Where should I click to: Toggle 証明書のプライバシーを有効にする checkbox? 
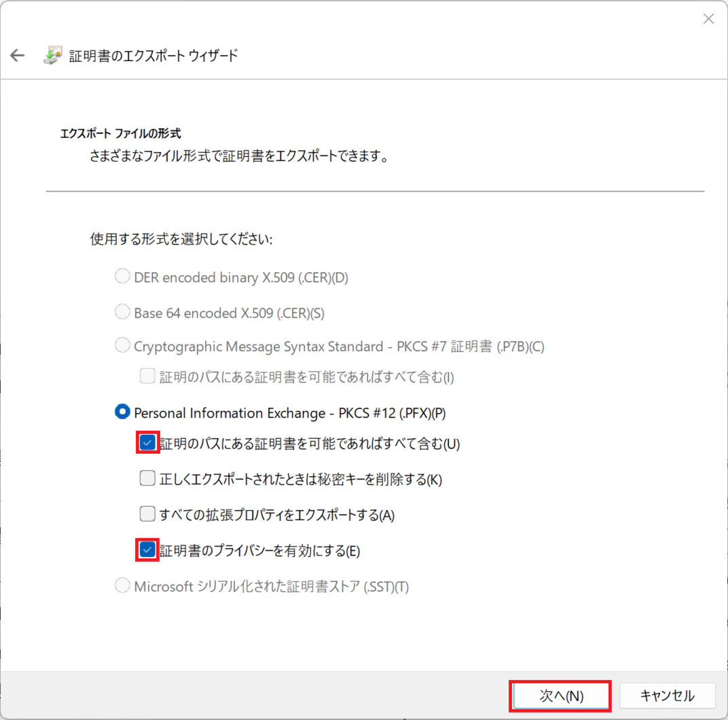pos(147,550)
